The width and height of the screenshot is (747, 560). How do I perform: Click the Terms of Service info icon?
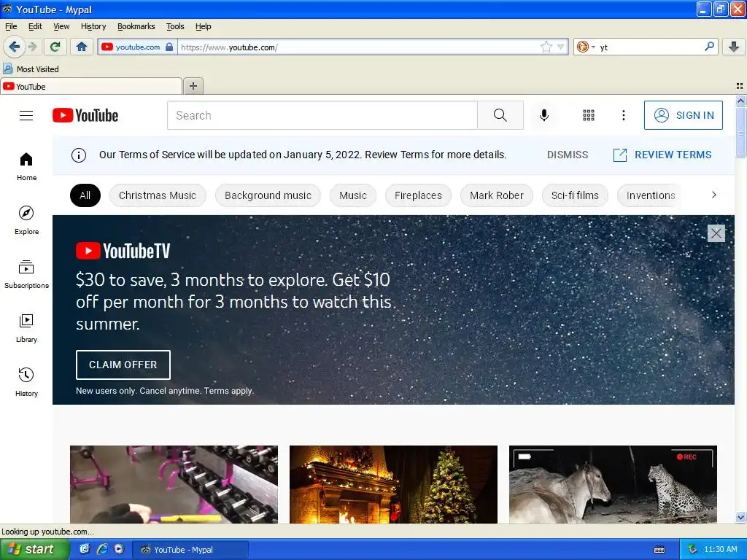click(79, 155)
